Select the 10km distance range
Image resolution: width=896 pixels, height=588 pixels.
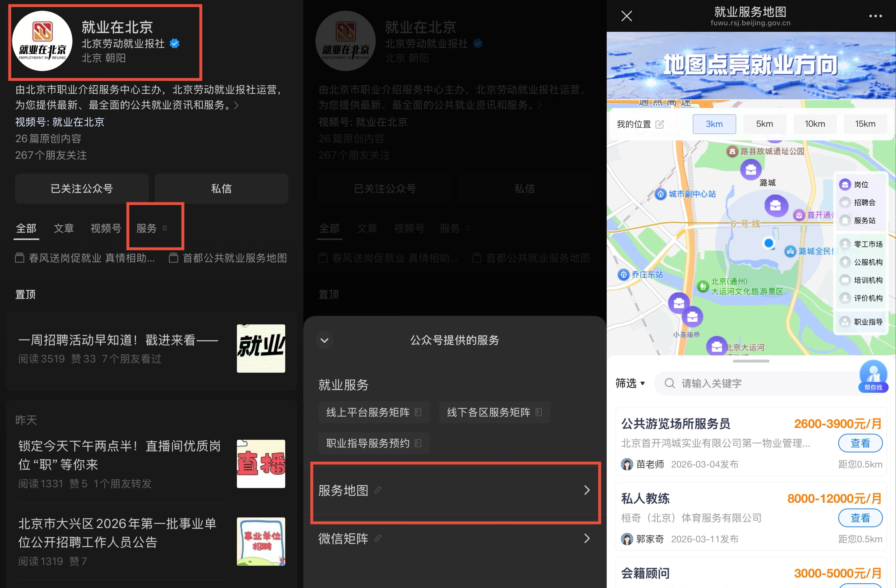(815, 124)
